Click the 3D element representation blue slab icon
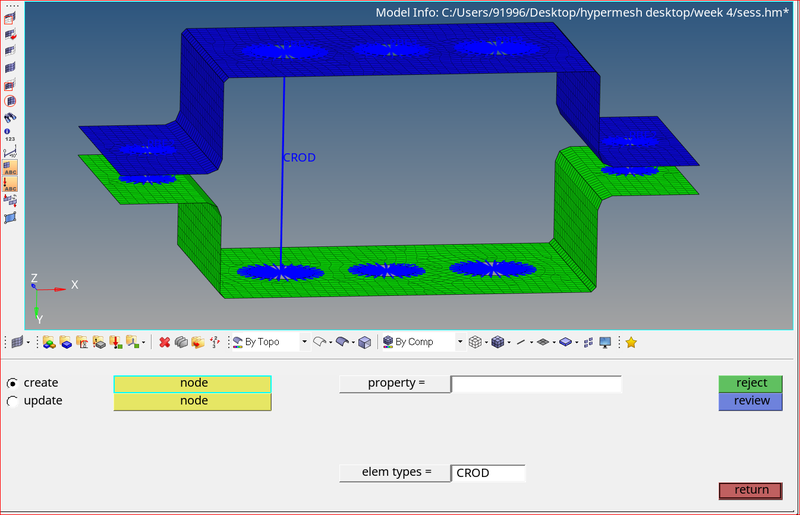Image resolution: width=800 pixels, height=515 pixels. pos(565,342)
